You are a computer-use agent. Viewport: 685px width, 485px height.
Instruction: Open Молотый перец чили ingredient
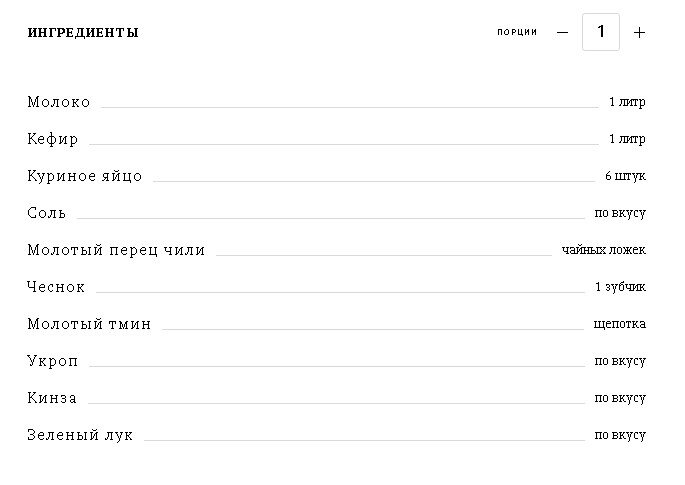116,250
